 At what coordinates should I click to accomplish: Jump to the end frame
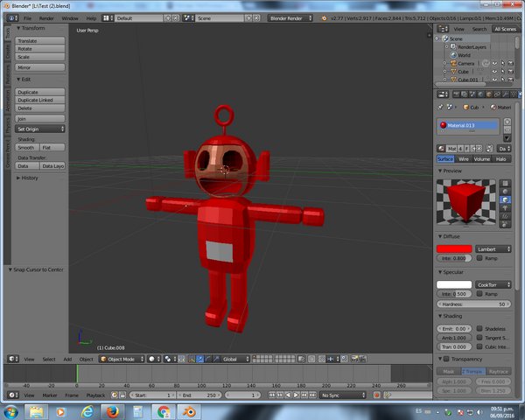(x=312, y=395)
